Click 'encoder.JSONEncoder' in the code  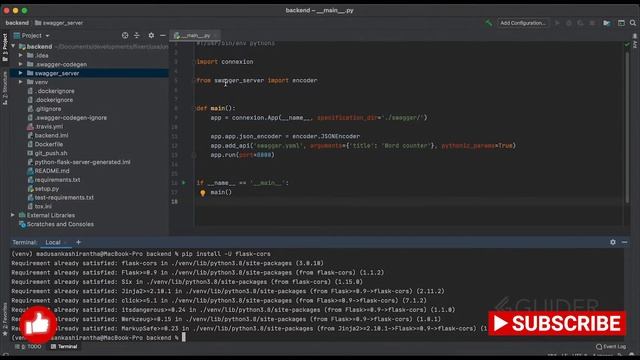(326, 136)
